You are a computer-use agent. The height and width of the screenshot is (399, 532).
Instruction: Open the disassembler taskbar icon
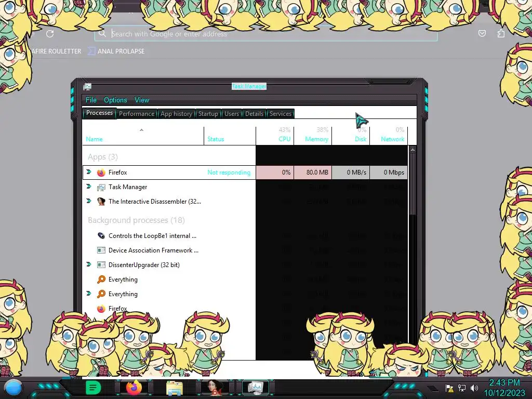215,388
